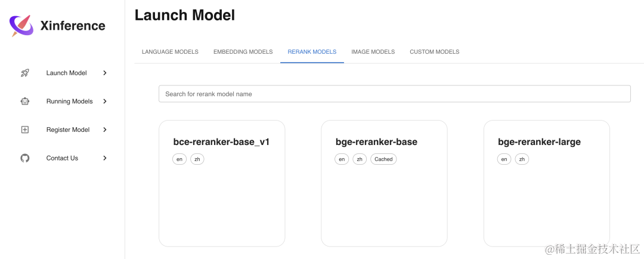This screenshot has width=644, height=259.
Task: Click the GitHub icon for Contact Us
Action: 25,158
